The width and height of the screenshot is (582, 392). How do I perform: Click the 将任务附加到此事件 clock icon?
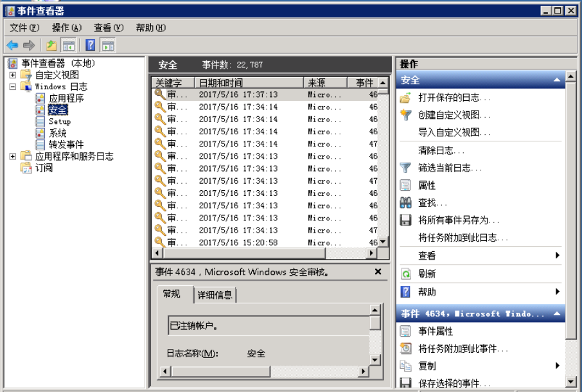coord(406,348)
